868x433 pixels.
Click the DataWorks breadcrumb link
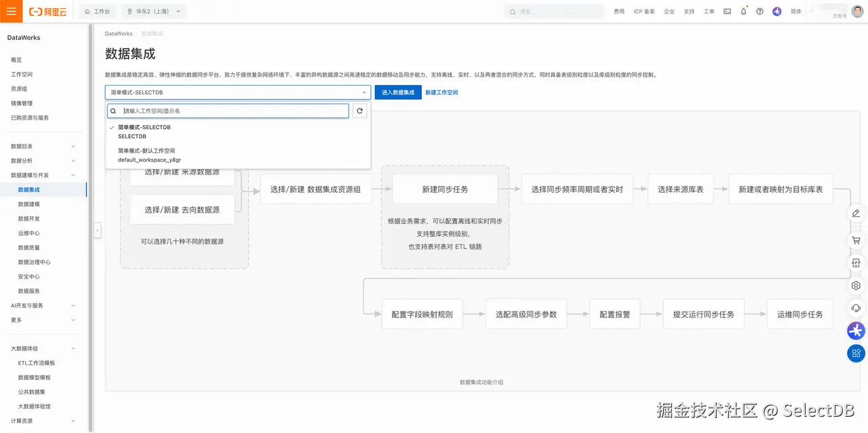119,33
